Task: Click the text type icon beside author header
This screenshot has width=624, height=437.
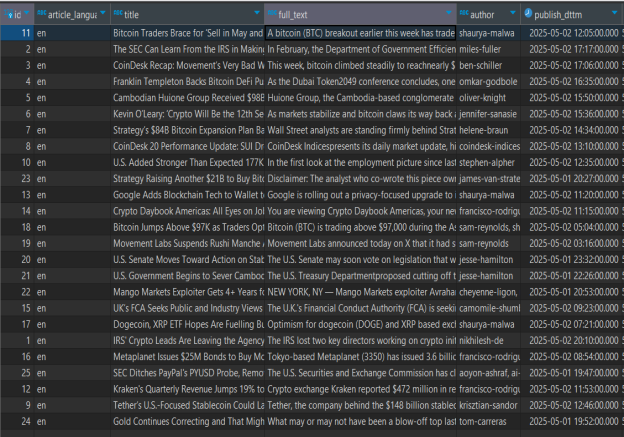Action: click(x=464, y=13)
